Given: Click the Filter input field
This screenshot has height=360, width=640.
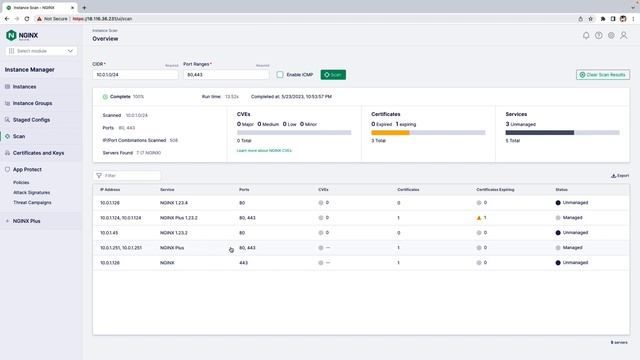Looking at the screenshot, I should pyautogui.click(x=127, y=176).
